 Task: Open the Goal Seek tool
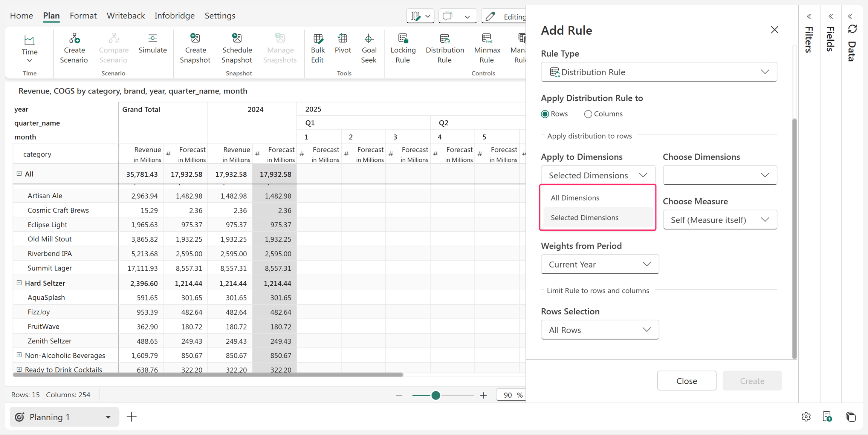[x=368, y=48]
